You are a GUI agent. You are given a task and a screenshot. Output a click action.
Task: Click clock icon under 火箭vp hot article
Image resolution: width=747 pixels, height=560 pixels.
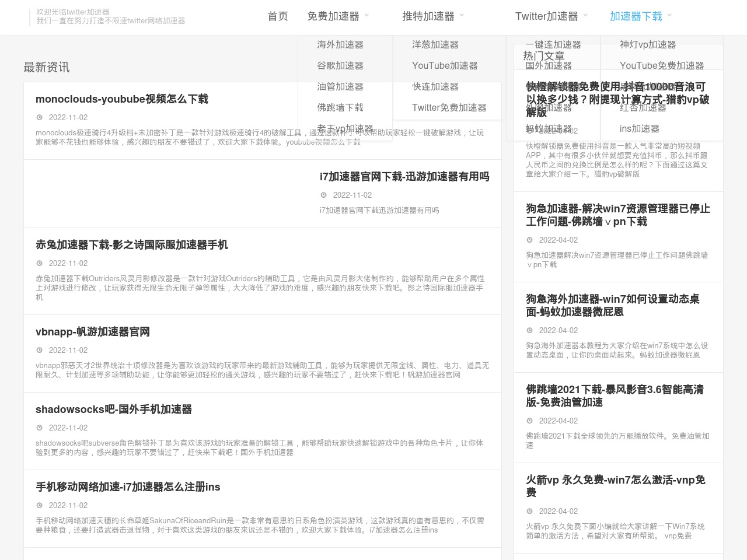pos(530,511)
